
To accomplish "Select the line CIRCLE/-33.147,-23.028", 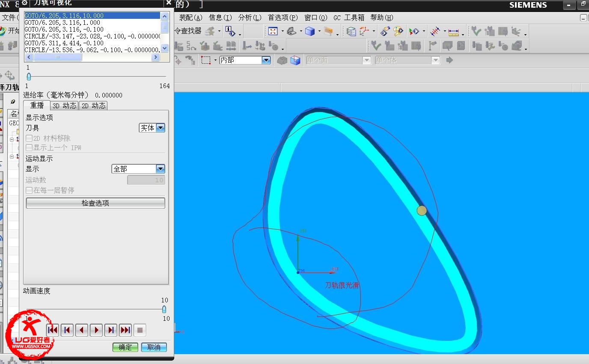I will click(92, 36).
